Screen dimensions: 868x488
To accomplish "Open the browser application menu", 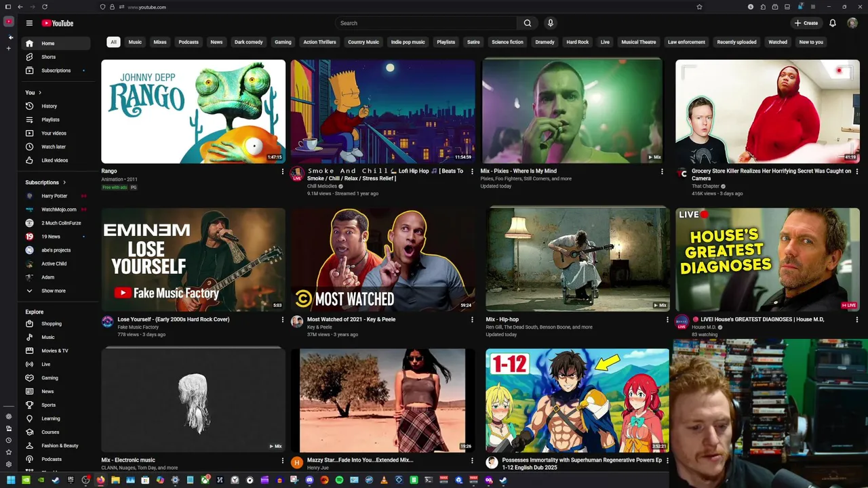I will (812, 7).
